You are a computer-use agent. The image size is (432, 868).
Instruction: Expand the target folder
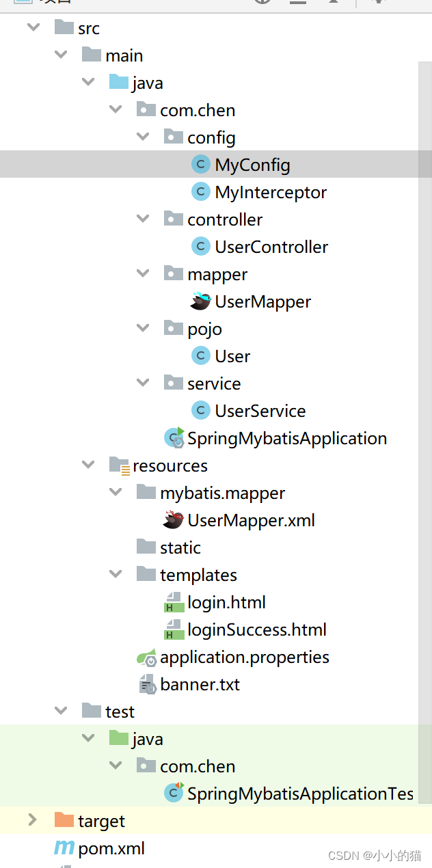point(33,820)
